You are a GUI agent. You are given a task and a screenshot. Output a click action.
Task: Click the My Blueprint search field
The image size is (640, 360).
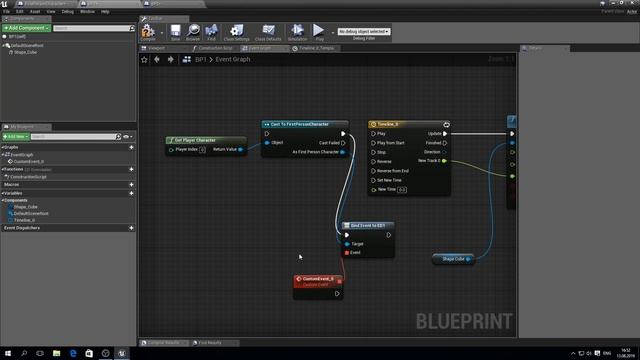coord(76,137)
